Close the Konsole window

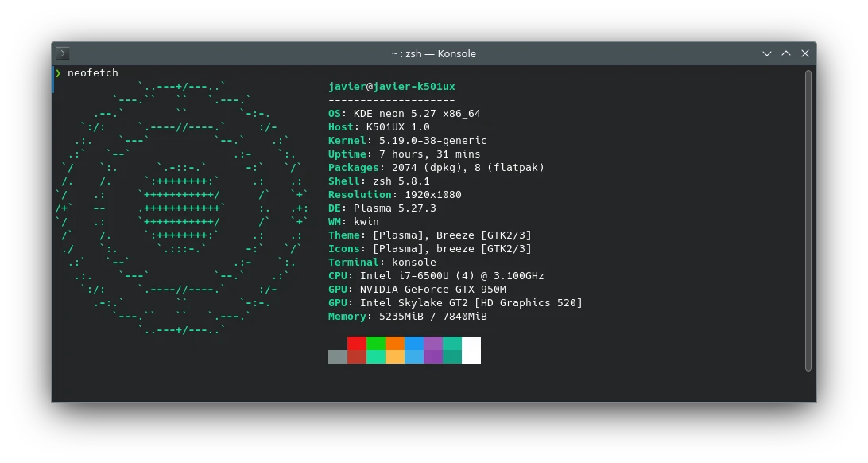click(x=805, y=53)
